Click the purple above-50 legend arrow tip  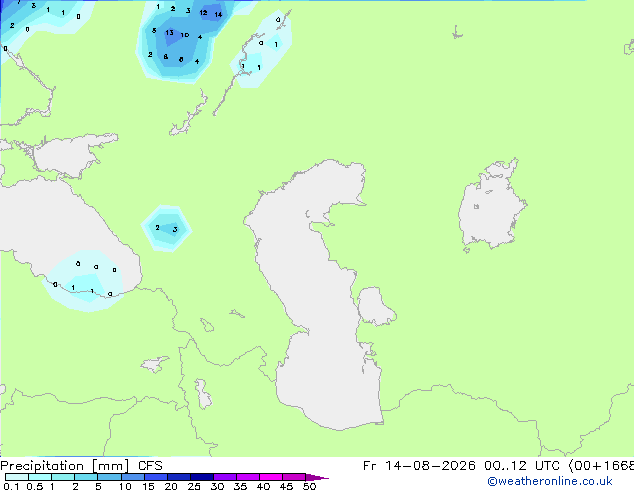(317, 477)
